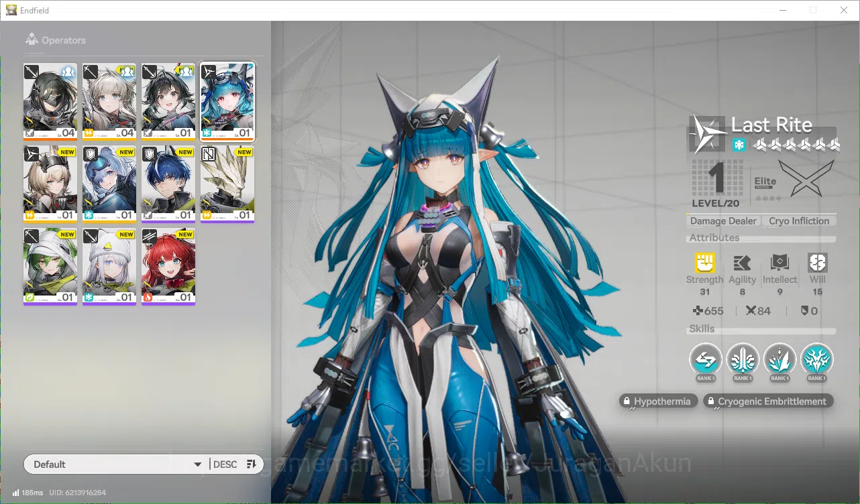Open the swap-arrows skill icon

point(706,360)
